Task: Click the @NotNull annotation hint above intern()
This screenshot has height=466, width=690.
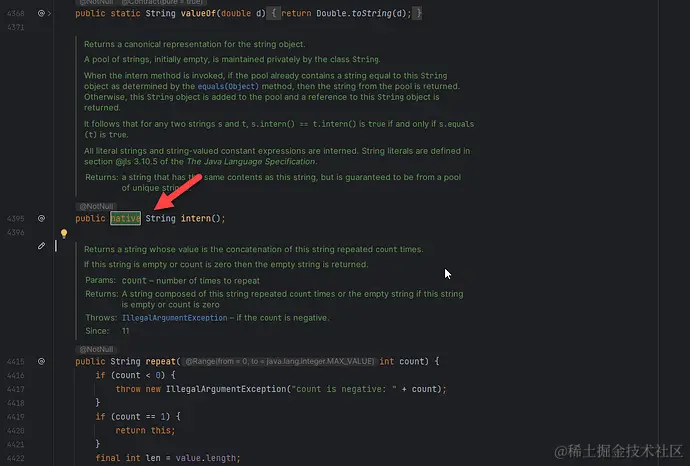Action: pos(96,206)
